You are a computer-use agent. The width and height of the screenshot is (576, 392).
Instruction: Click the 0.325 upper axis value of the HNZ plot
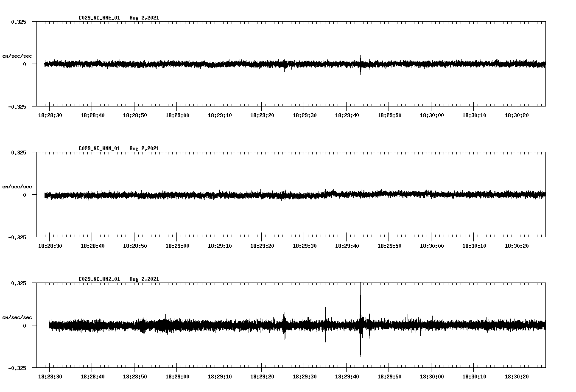tap(18, 283)
